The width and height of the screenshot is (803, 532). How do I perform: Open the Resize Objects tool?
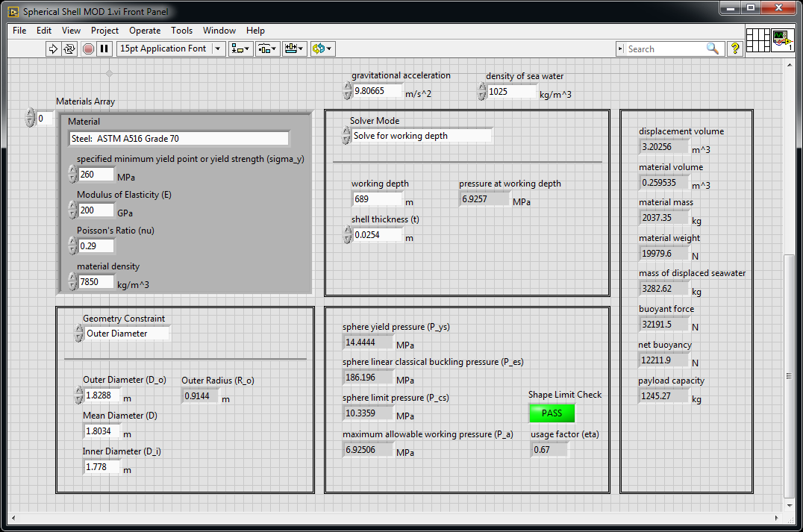294,48
